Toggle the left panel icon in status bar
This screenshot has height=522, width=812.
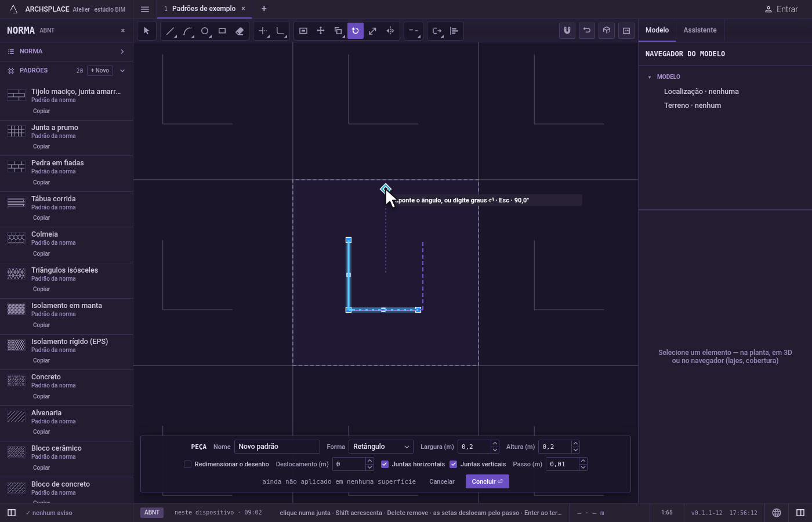11,513
